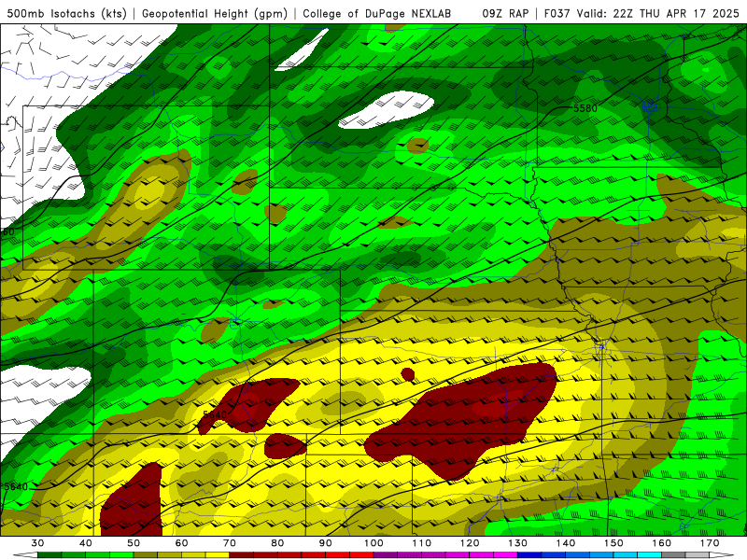The height and width of the screenshot is (560, 747).
Task: Click the legend value 80
Action: pos(277,543)
